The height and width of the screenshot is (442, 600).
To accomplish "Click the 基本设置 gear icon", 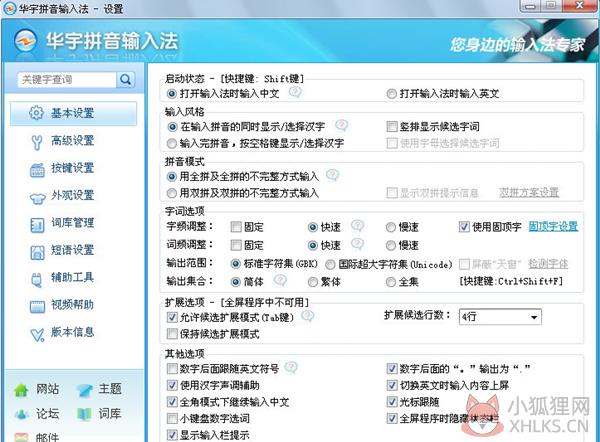I will click(x=36, y=113).
